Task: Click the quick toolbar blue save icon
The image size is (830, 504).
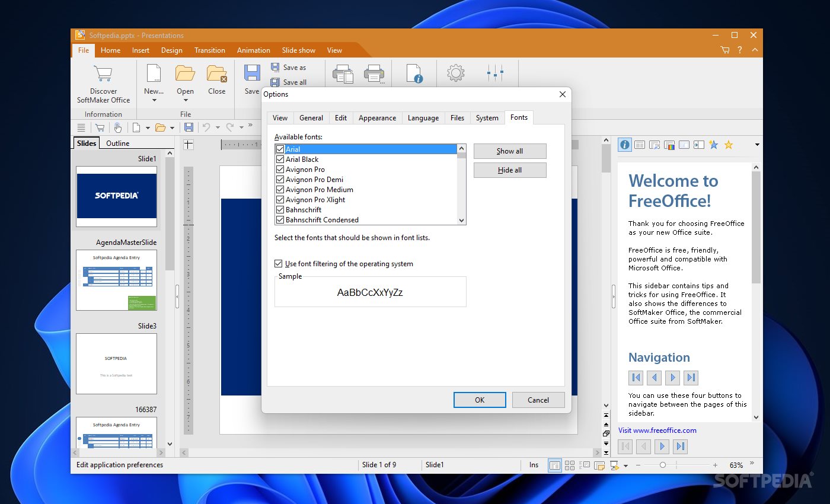Action: point(189,127)
